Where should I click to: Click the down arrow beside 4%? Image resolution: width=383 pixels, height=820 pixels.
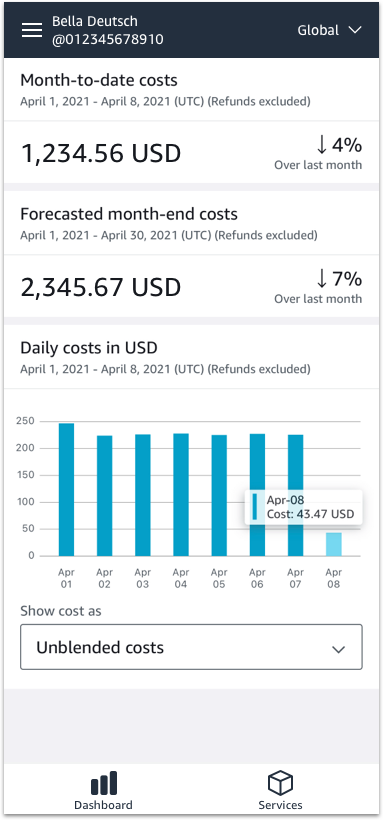(x=322, y=145)
